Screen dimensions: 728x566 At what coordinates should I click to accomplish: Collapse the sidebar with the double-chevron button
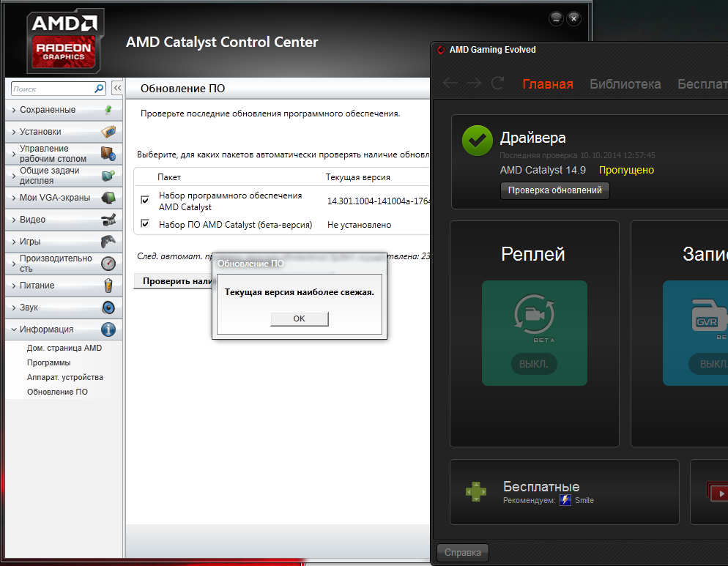point(117,88)
